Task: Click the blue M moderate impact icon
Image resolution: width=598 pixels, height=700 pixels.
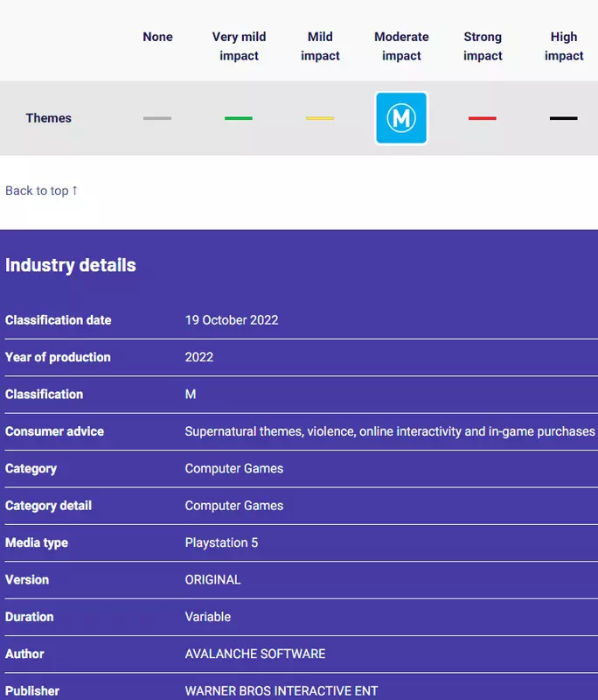Action: [401, 118]
